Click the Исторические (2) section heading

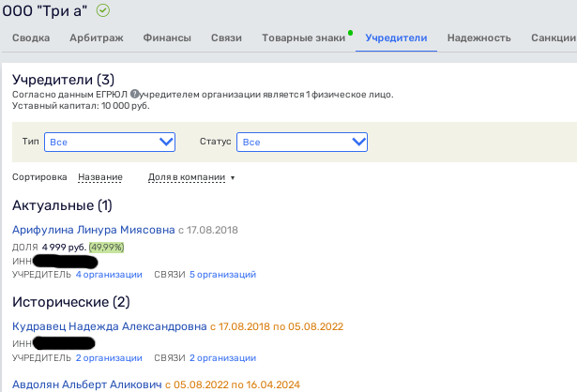pos(71,302)
